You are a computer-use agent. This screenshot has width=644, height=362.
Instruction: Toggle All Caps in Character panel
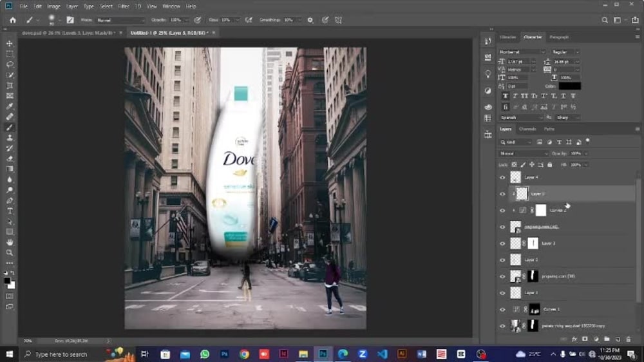tap(524, 96)
